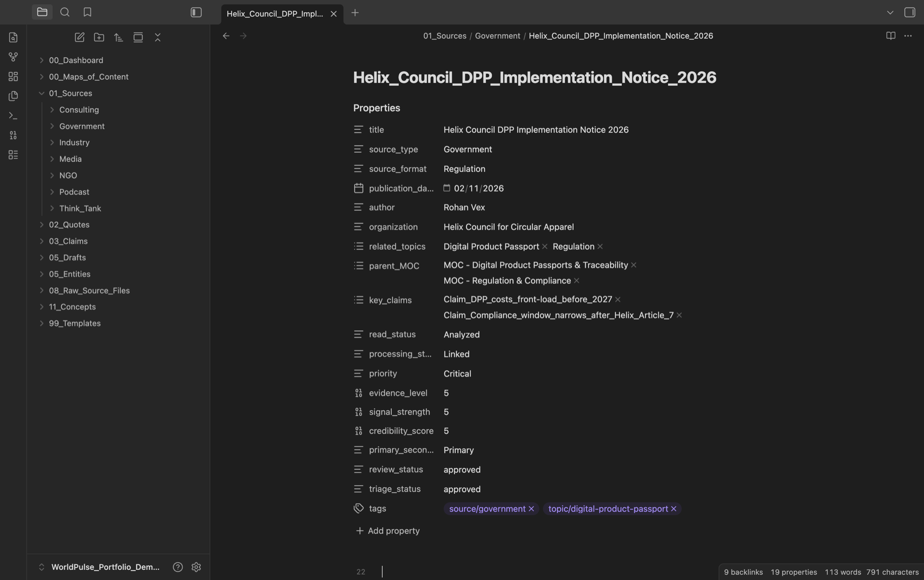
Task: Remove Claim_DPP_costs_front-load claim
Action: (618, 299)
